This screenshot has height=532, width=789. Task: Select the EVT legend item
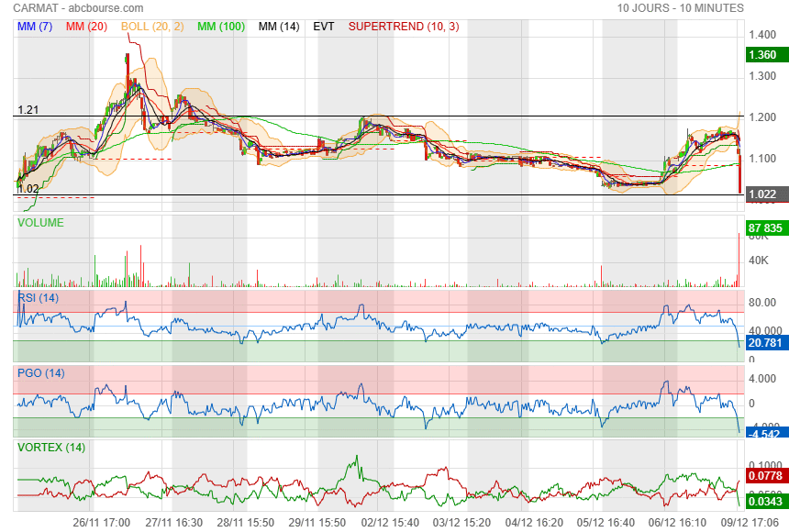pos(324,27)
